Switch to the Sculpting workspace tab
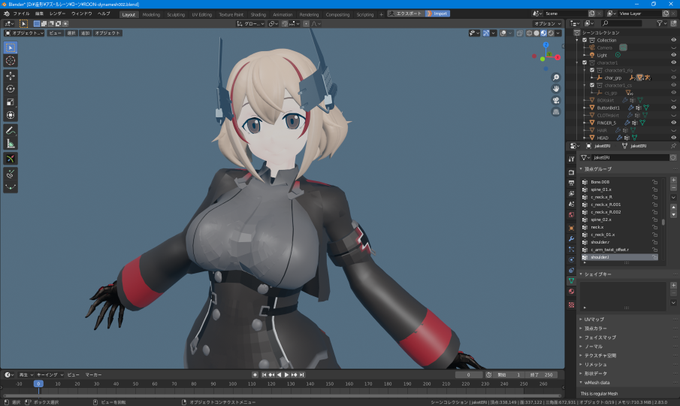The width and height of the screenshot is (680, 406). [176, 14]
